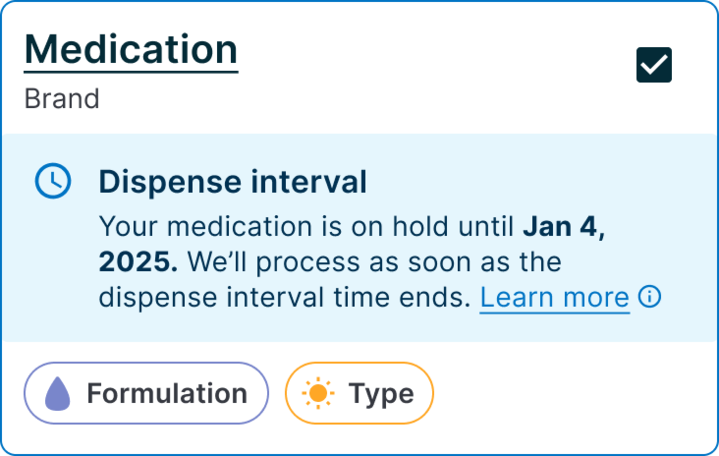This screenshot has width=719, height=456.
Task: Click the light blue dispense notice banner
Action: coord(360,238)
